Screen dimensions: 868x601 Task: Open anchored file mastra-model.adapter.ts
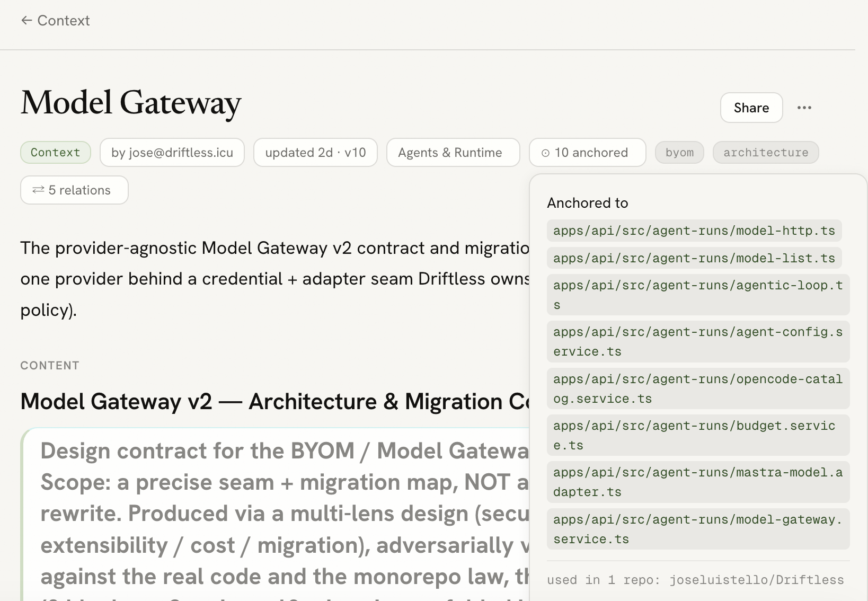(x=698, y=482)
